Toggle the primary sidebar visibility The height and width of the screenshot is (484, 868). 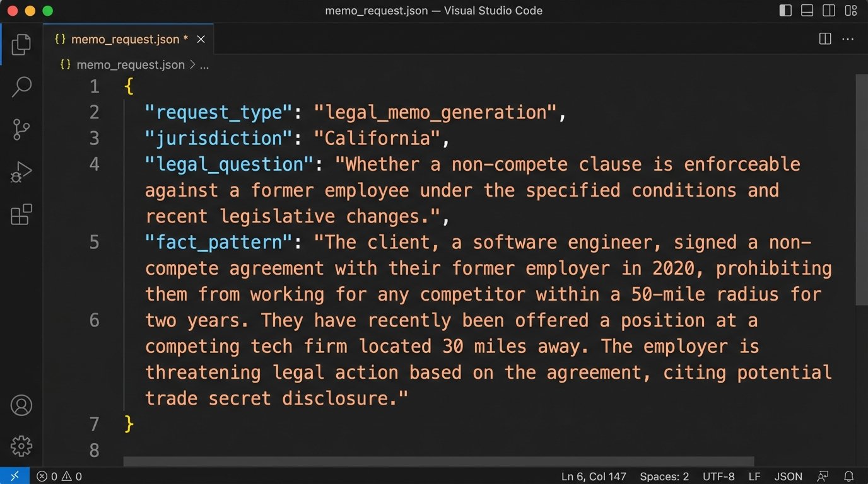[x=784, y=10]
